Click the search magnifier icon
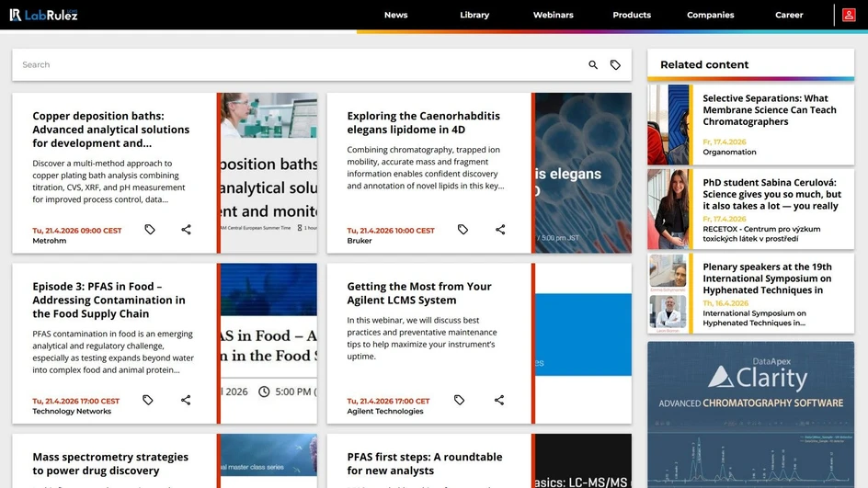The image size is (868, 488). click(593, 64)
